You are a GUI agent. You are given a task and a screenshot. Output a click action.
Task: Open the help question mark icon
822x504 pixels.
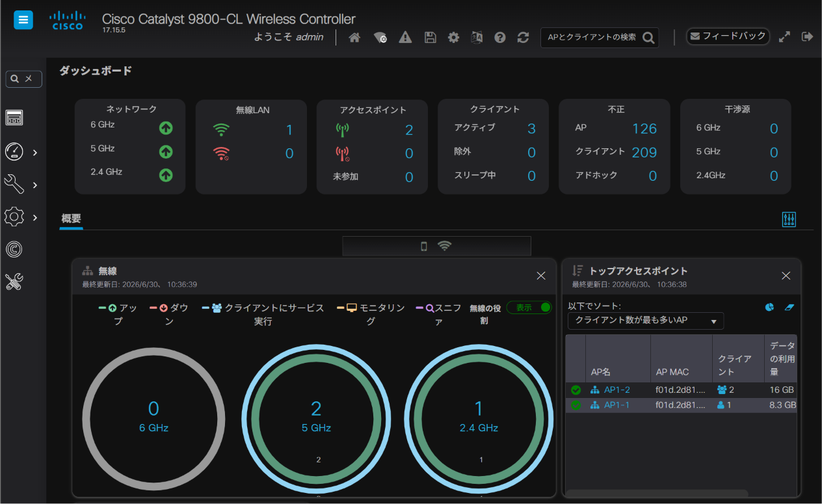[500, 38]
